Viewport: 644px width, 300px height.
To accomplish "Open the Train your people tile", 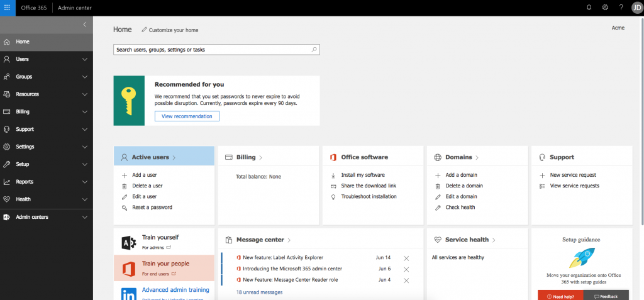I will pyautogui.click(x=164, y=267).
